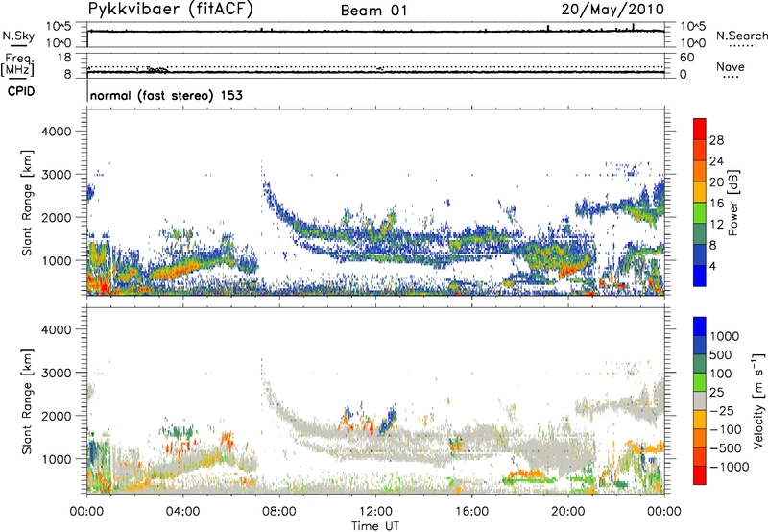Click the '25' velocity colorbar value

[716, 393]
